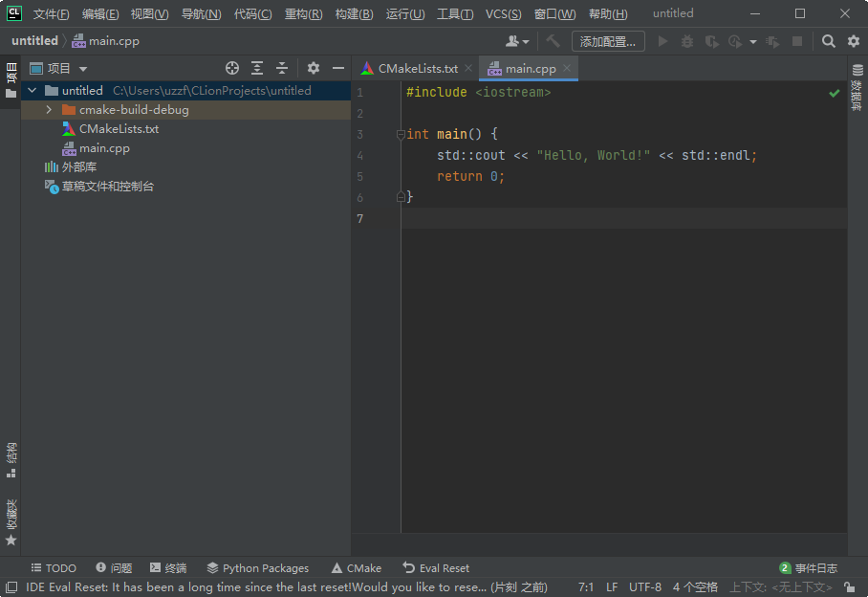This screenshot has width=868, height=597.
Task: Collapse main function fold marker at line 3
Action: pos(401,134)
